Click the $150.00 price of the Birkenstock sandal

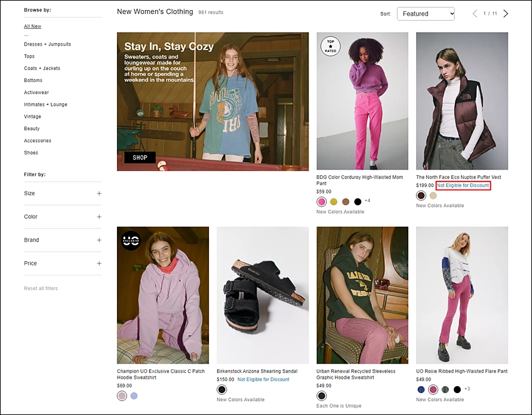coord(225,379)
